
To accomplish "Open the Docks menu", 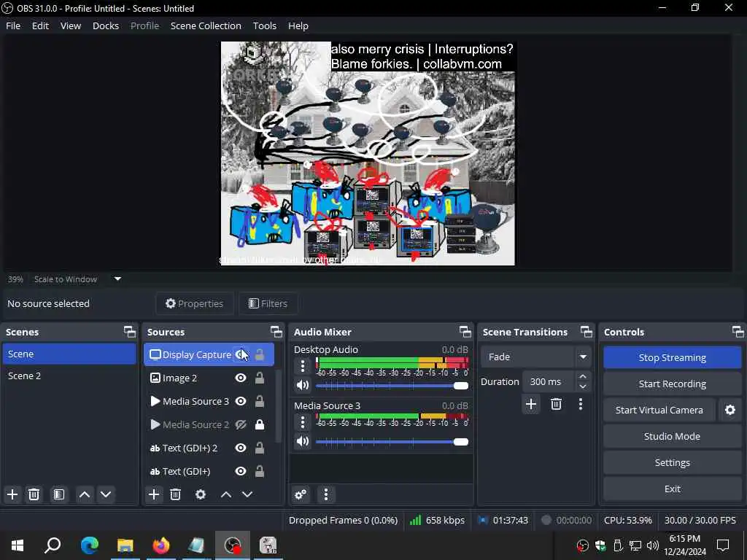I will pos(106,26).
